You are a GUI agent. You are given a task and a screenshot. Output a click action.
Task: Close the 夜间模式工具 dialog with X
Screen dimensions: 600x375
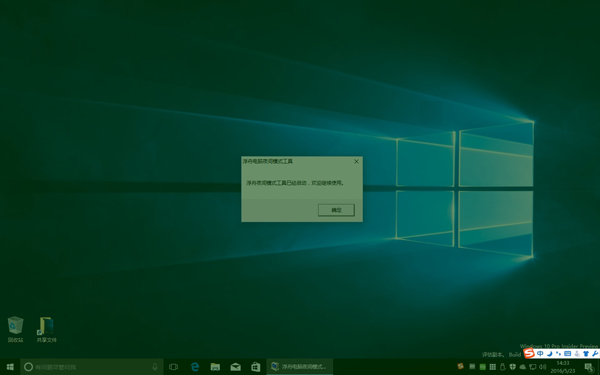[x=356, y=161]
